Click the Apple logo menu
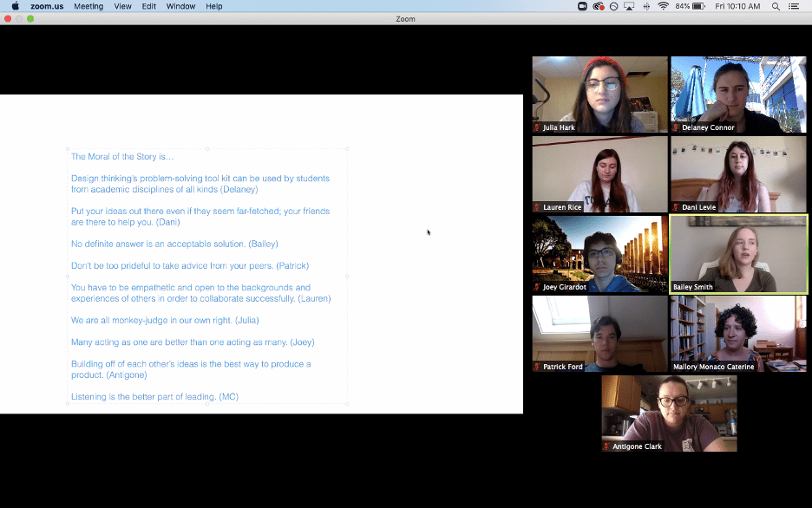 pyautogui.click(x=15, y=6)
